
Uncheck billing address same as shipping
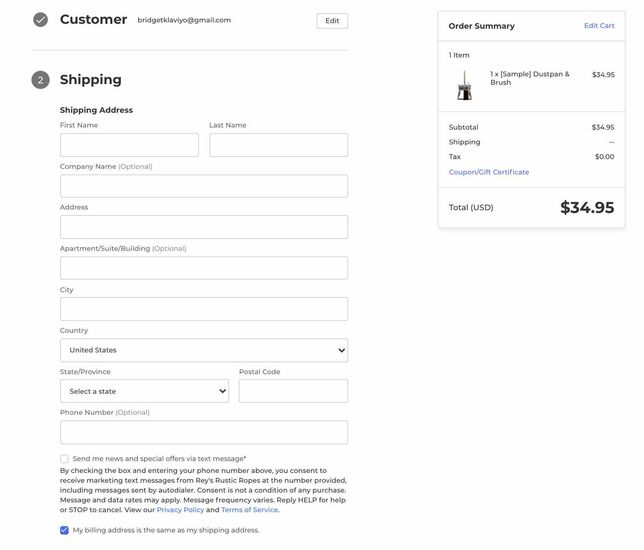click(64, 530)
